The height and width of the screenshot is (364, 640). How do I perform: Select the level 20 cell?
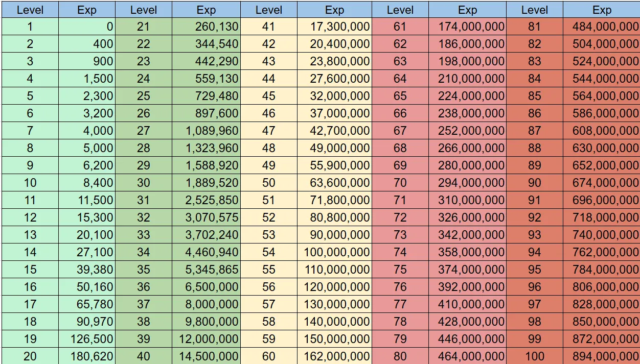coord(30,356)
